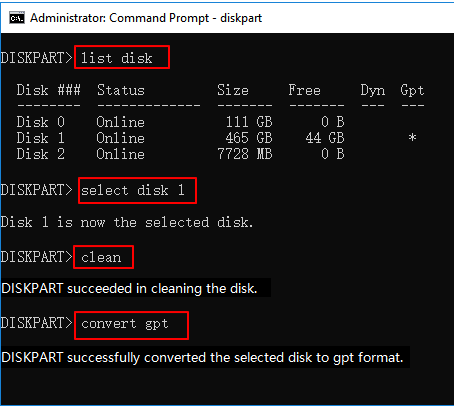Screen dimensions: 454x407
Task: Click 'Disk 1 is now the selected disk.' message
Action: point(127,222)
